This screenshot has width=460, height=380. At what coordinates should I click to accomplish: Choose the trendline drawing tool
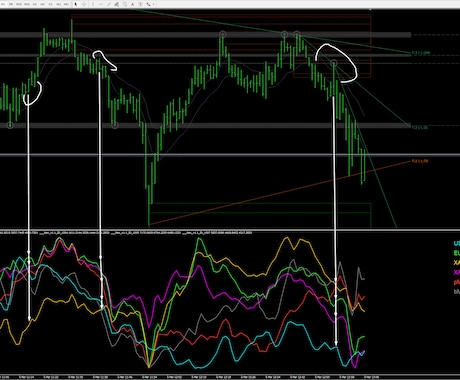coord(109,4)
